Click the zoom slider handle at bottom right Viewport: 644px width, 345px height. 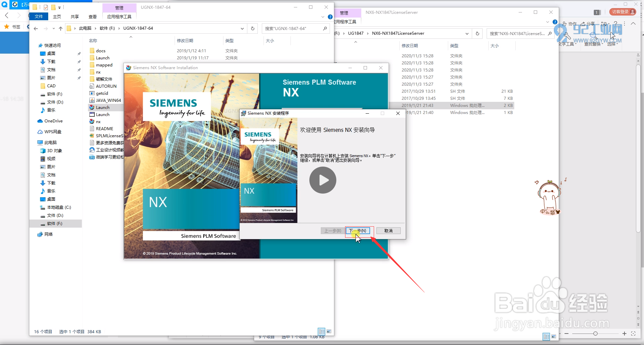595,334
